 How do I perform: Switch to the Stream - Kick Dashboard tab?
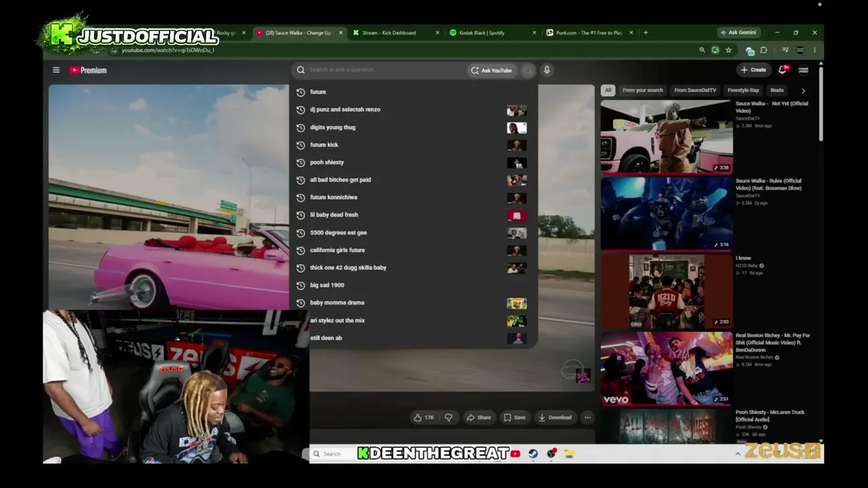pyautogui.click(x=395, y=33)
